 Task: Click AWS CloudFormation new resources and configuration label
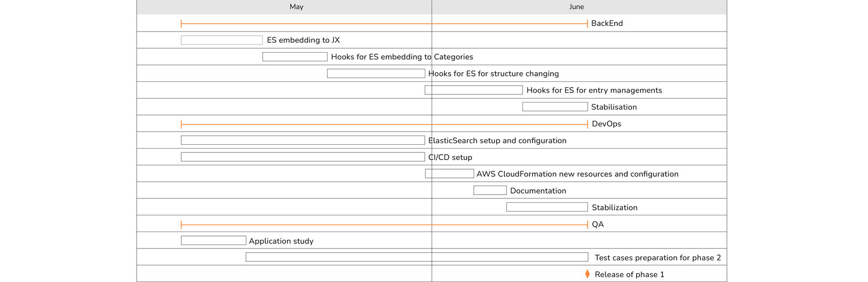578,174
